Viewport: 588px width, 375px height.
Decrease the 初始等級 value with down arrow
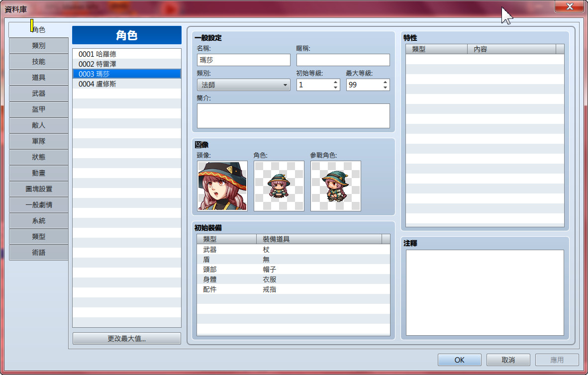pyautogui.click(x=335, y=88)
